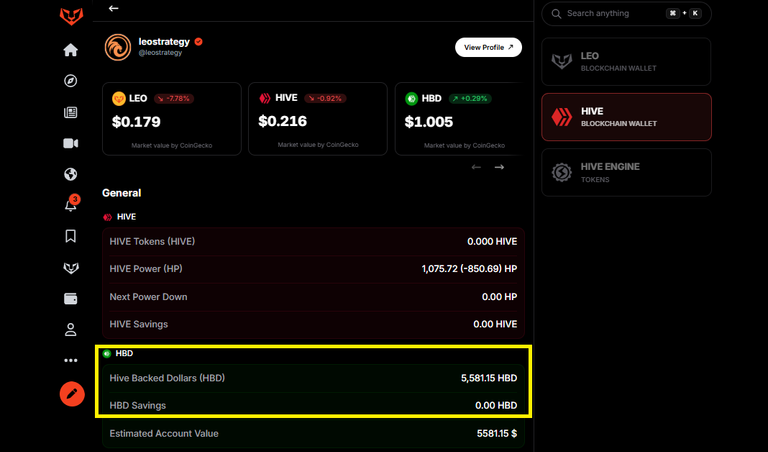Screen dimensions: 768x452
Task: Click the magnifying glass search icon
Action: 556,14
